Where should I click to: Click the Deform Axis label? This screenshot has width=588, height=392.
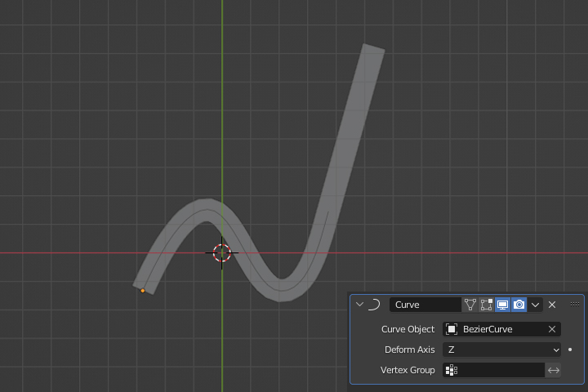409,350
